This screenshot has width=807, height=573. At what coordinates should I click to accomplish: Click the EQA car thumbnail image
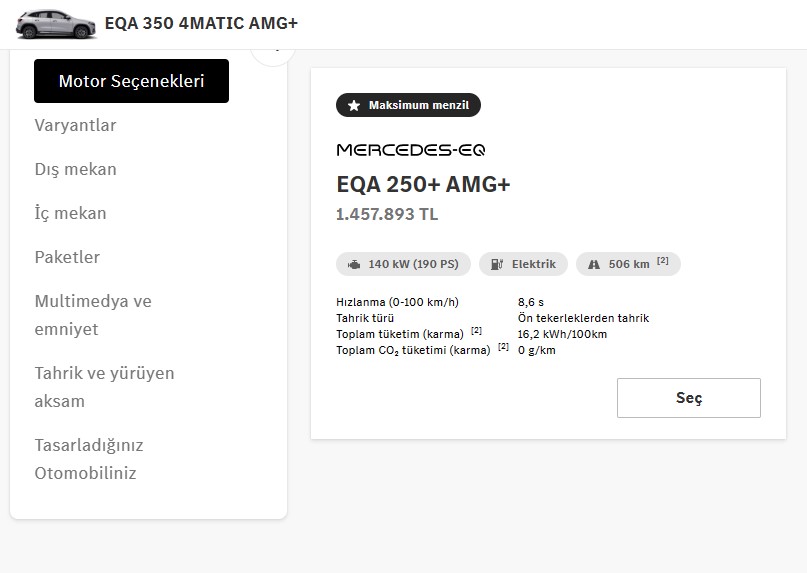tap(56, 24)
